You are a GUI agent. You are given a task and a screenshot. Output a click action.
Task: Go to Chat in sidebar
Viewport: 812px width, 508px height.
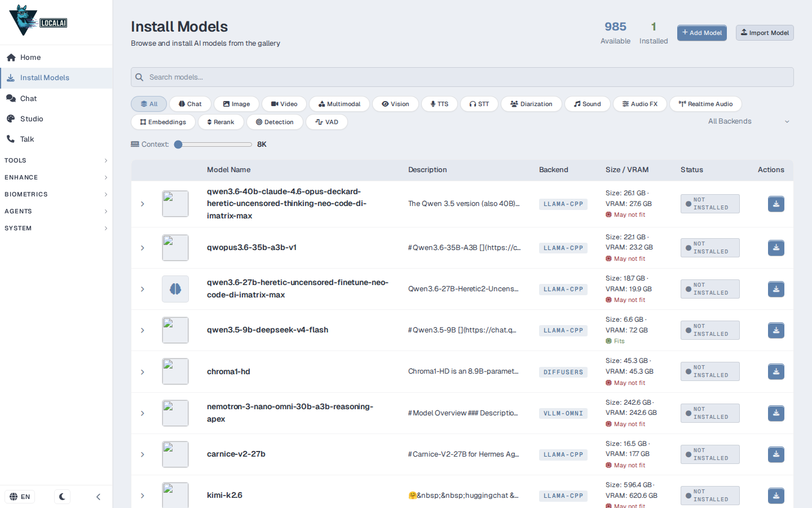click(56, 98)
